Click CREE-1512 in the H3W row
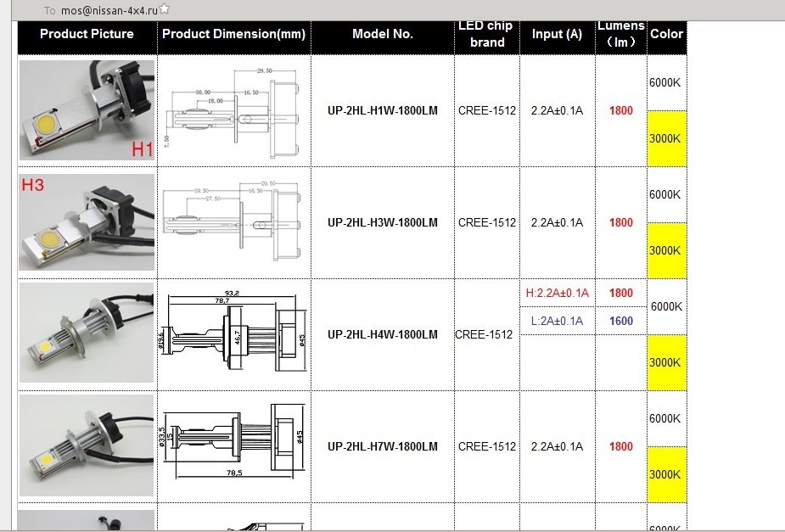 pos(486,222)
